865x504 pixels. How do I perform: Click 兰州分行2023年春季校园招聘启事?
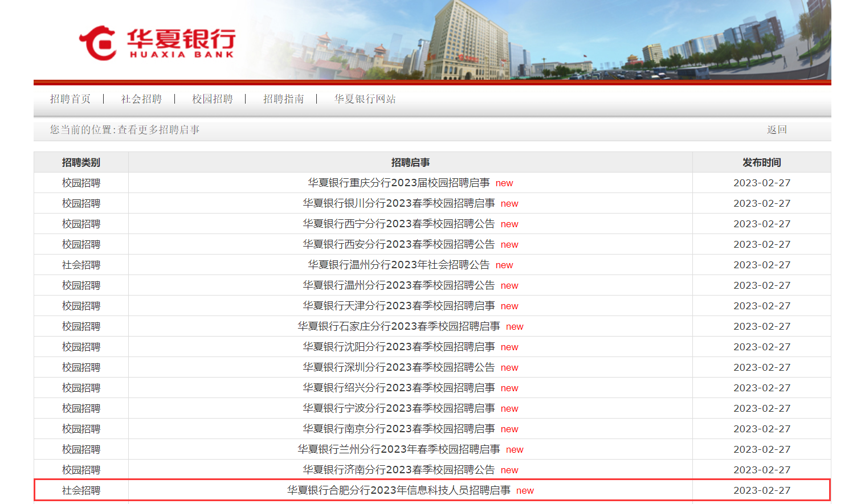(398, 449)
